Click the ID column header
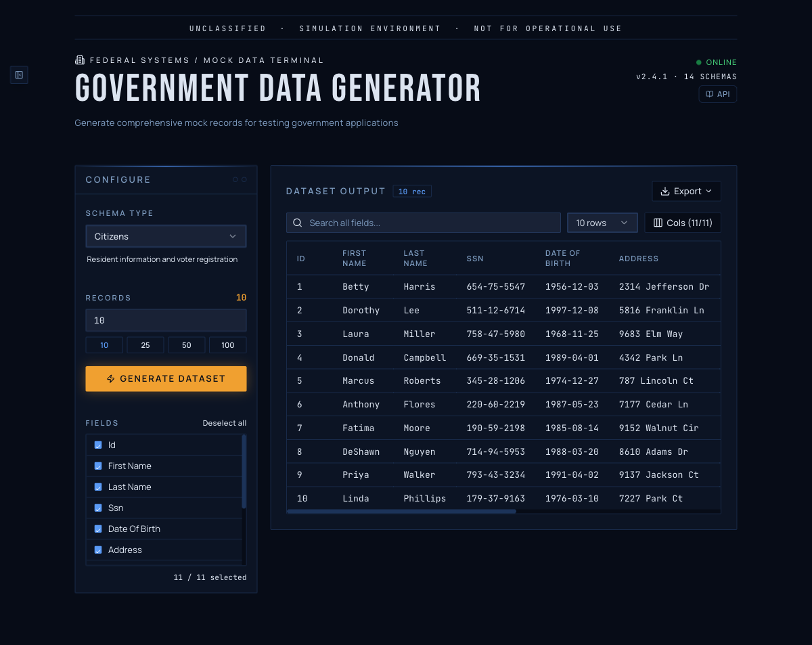Screen dimensions: 812x645 [x=301, y=259]
